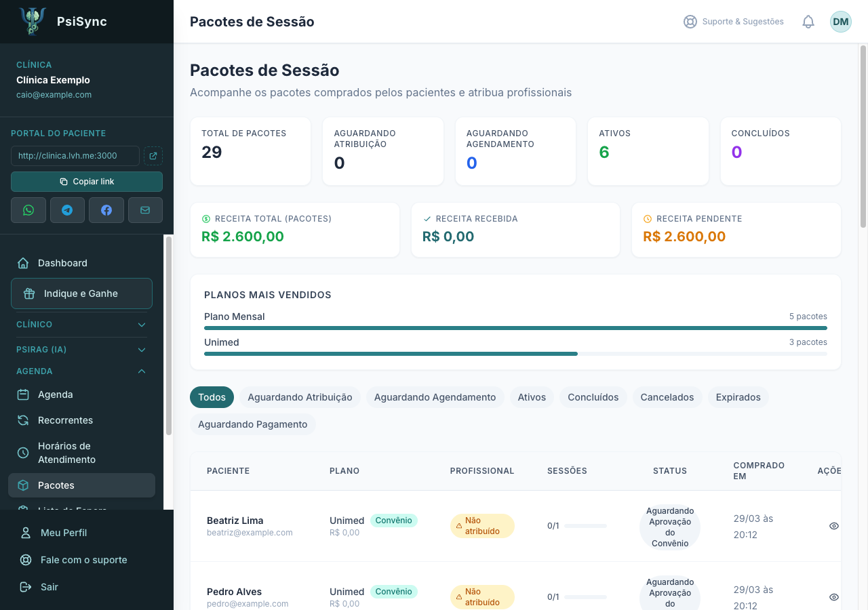
Task: Click the Suporte & Sugestões lifebuoy icon
Action: click(690, 22)
